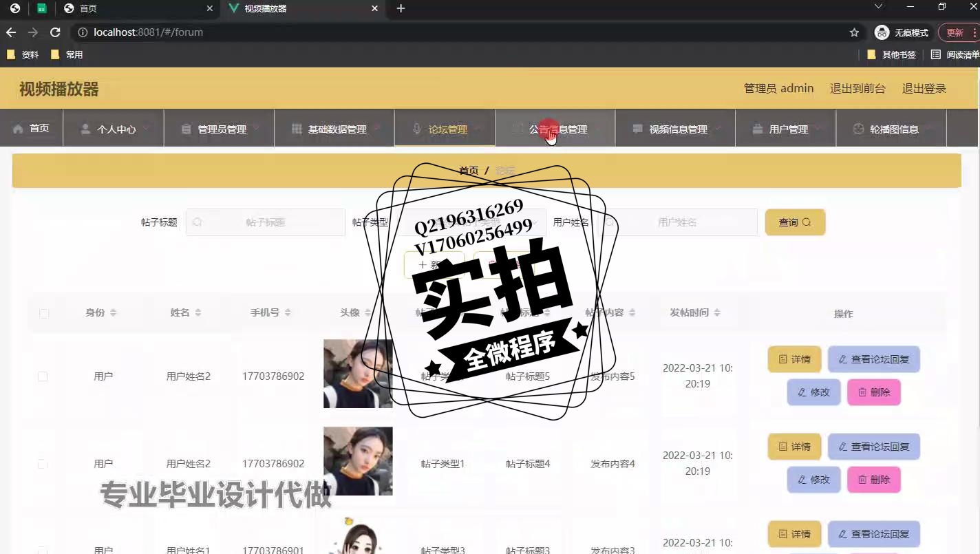Screen dimensions: 980x554
Task: Close the 视频播放器 browser tab
Action: click(375, 9)
